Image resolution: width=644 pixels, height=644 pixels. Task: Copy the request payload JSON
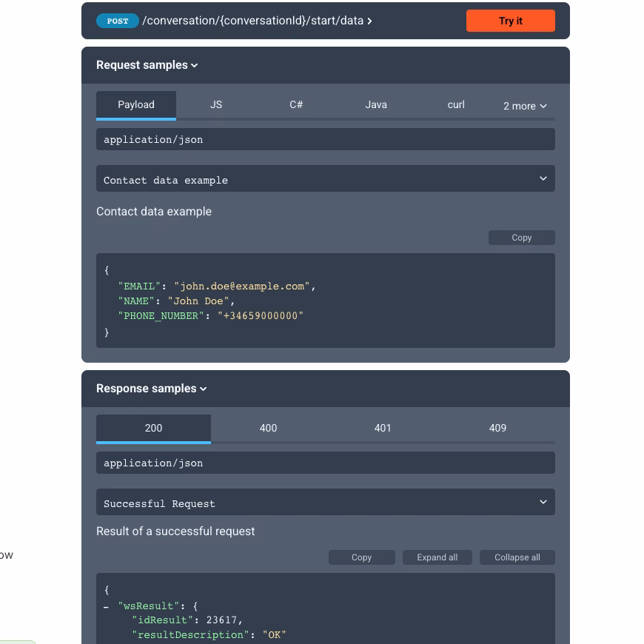coord(522,238)
